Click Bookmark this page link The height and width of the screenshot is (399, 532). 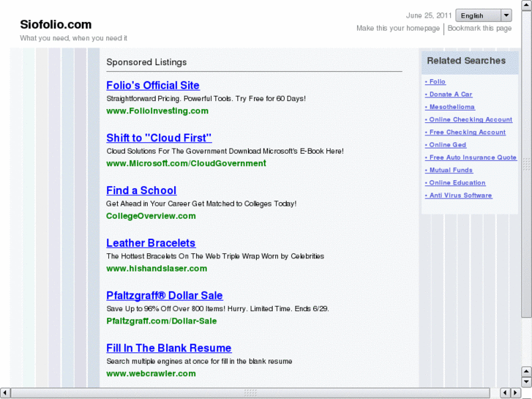pyautogui.click(x=479, y=28)
